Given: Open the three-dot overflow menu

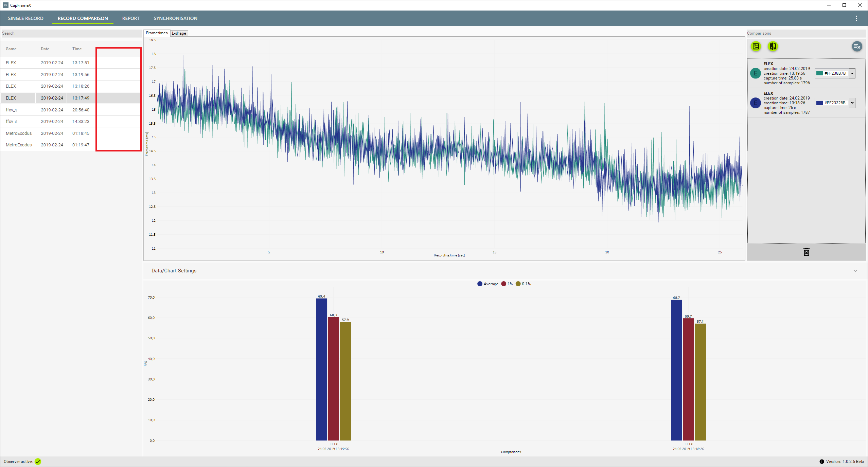Looking at the screenshot, I should (856, 18).
